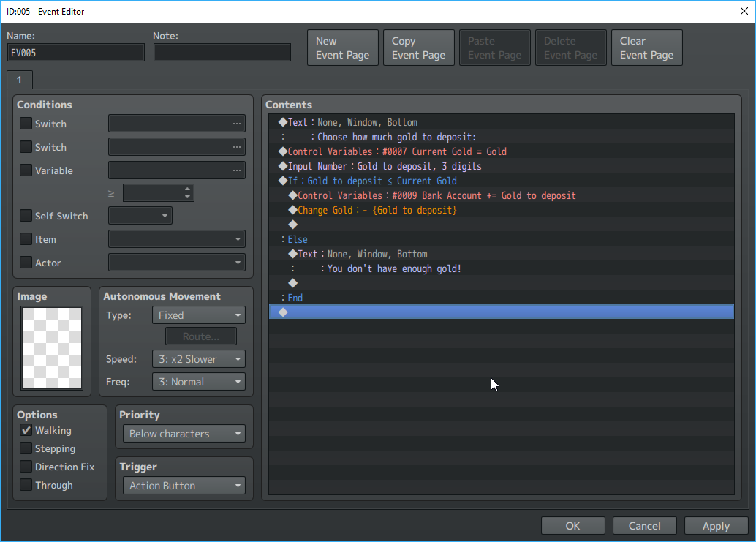
Task: Select 'Change Gold : - {Gold to deposit}' line
Action: coord(502,210)
